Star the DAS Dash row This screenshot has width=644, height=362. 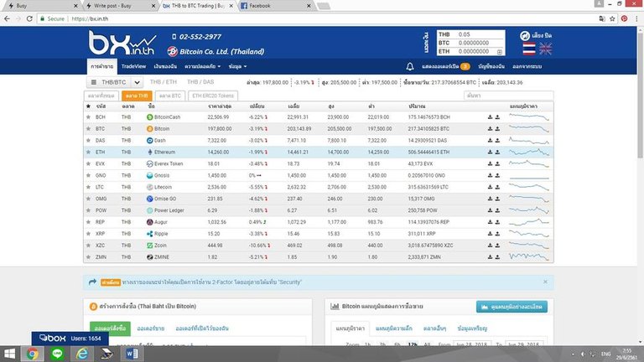(x=88, y=141)
